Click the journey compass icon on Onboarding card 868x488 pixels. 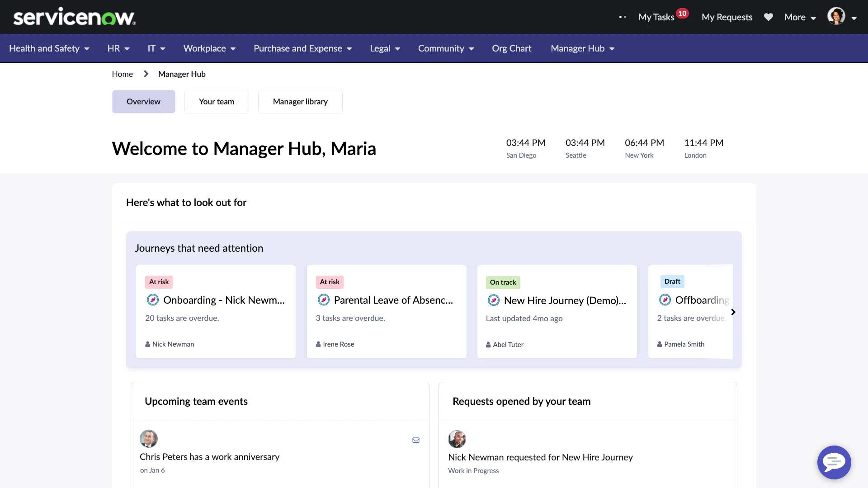coord(152,300)
